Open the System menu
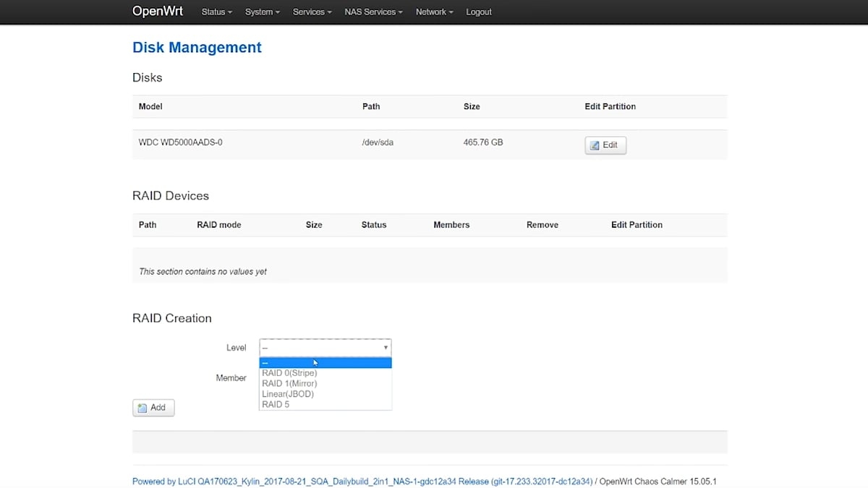 tap(262, 12)
